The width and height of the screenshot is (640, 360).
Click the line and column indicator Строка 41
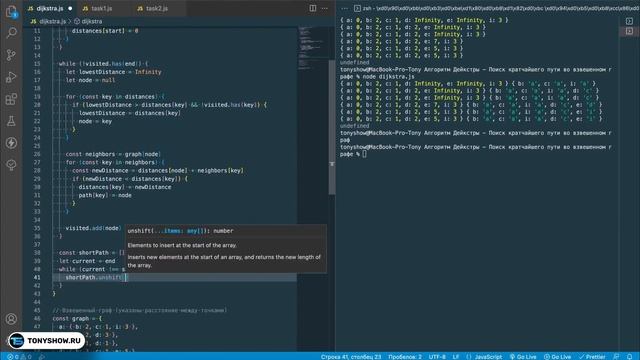point(351,357)
